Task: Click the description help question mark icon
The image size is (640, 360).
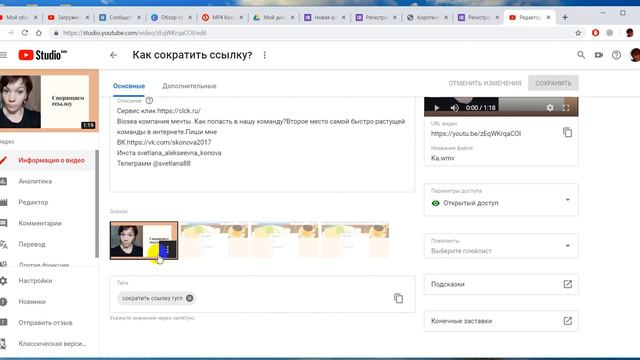Action: [x=149, y=100]
